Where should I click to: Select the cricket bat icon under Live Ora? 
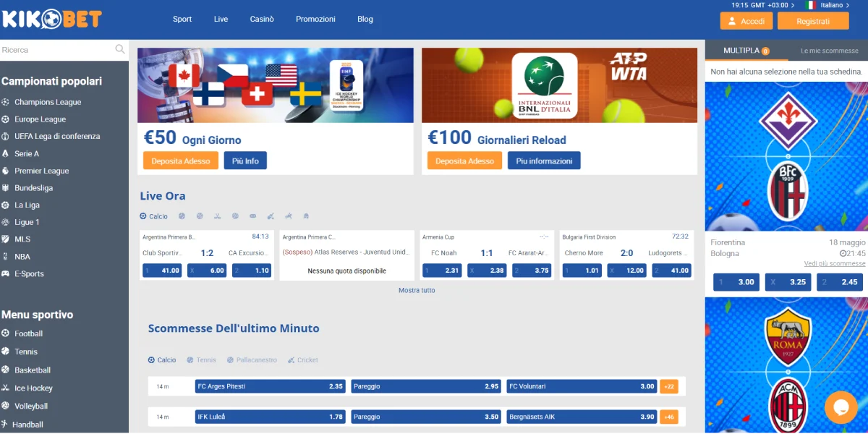(x=271, y=216)
